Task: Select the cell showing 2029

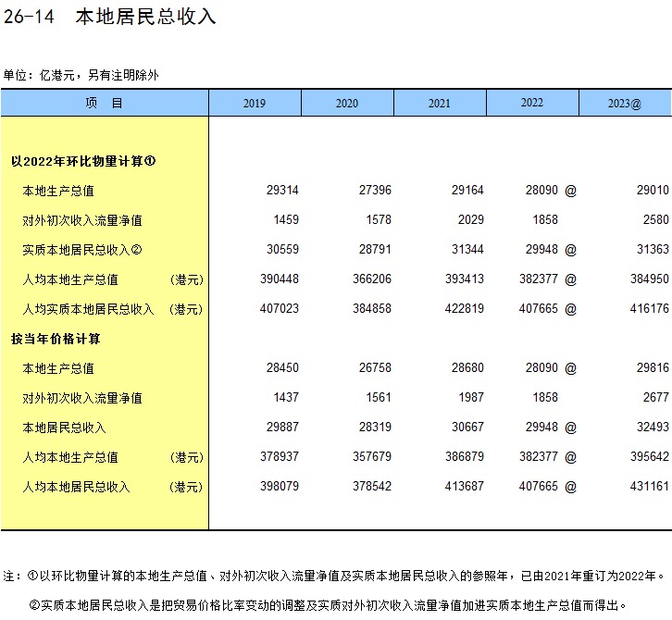Action: click(x=471, y=220)
